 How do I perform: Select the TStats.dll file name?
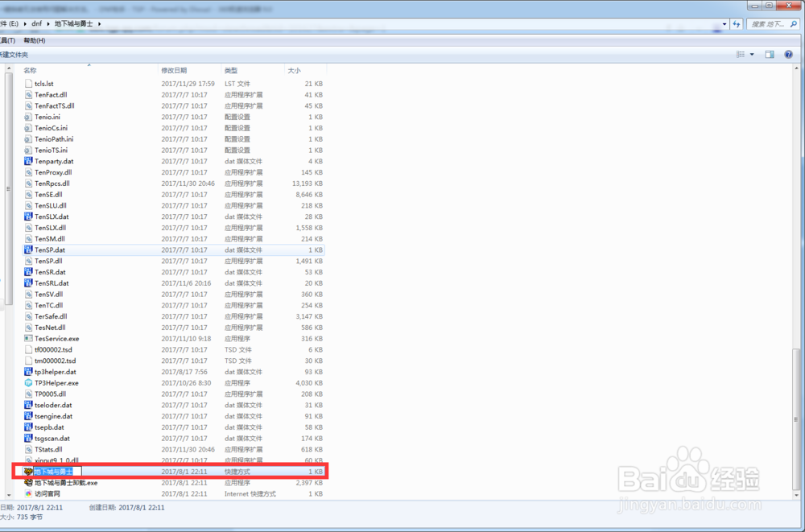pos(49,449)
